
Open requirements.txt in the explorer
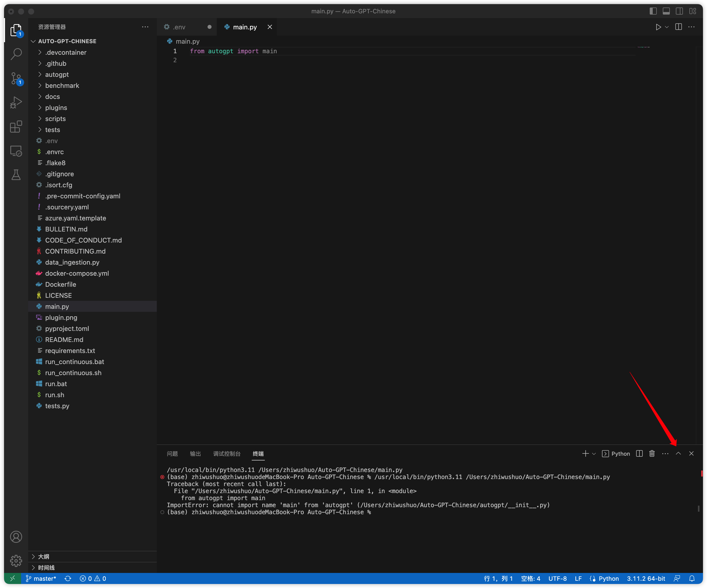tap(70, 350)
